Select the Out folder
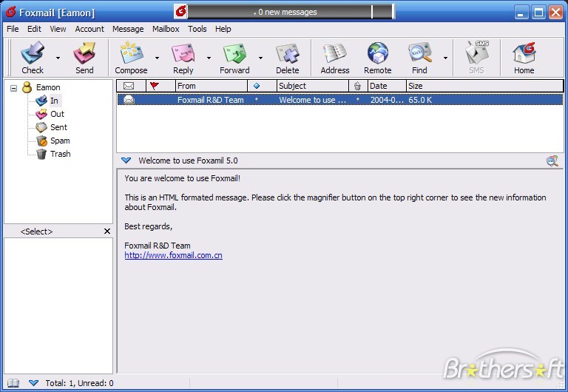The width and height of the screenshot is (568, 392). [x=57, y=114]
